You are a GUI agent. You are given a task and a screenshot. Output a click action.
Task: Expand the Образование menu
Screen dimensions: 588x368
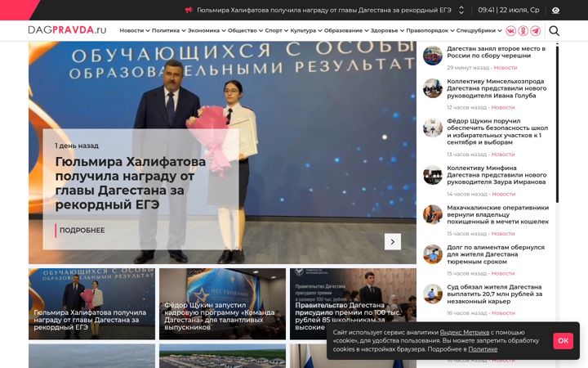346,31
